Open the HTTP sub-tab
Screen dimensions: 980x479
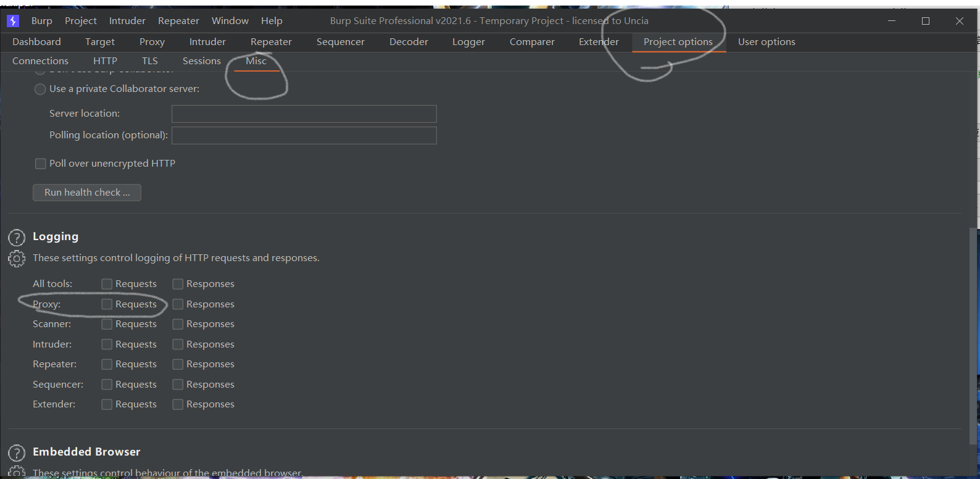[x=105, y=61]
